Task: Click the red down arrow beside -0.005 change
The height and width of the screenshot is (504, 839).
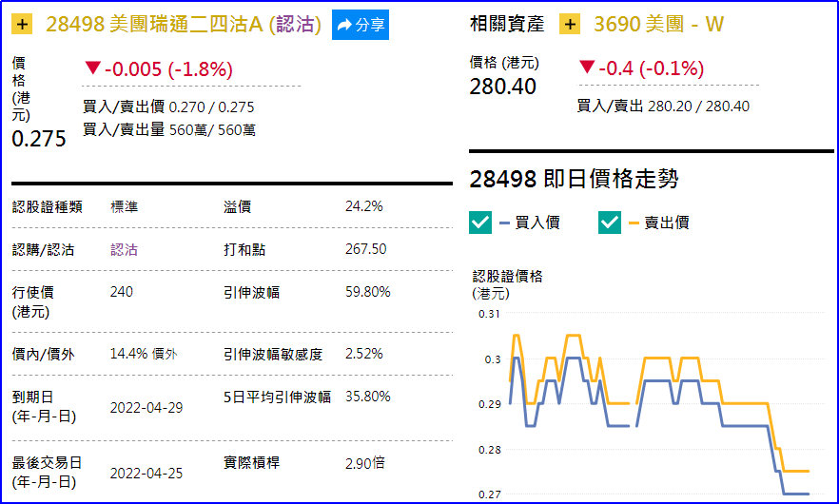Action: [x=93, y=68]
